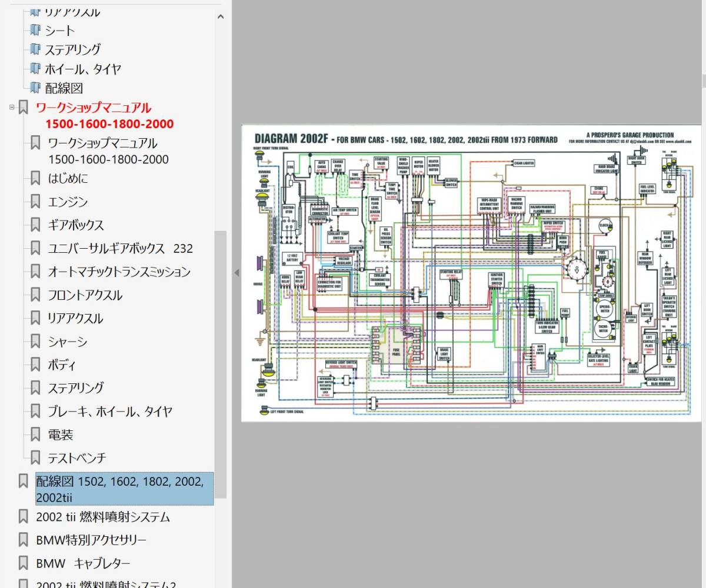
Task: Open ブレーキ、ホイール、タイヤ bookmark
Action: (110, 412)
